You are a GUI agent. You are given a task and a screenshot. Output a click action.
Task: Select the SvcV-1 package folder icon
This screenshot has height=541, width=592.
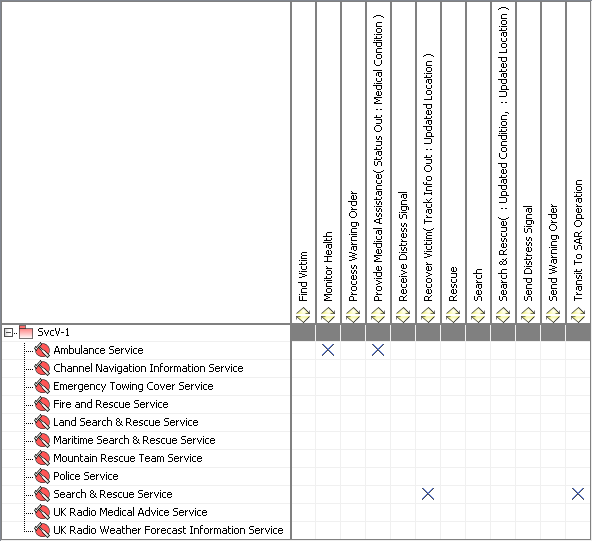click(26, 332)
